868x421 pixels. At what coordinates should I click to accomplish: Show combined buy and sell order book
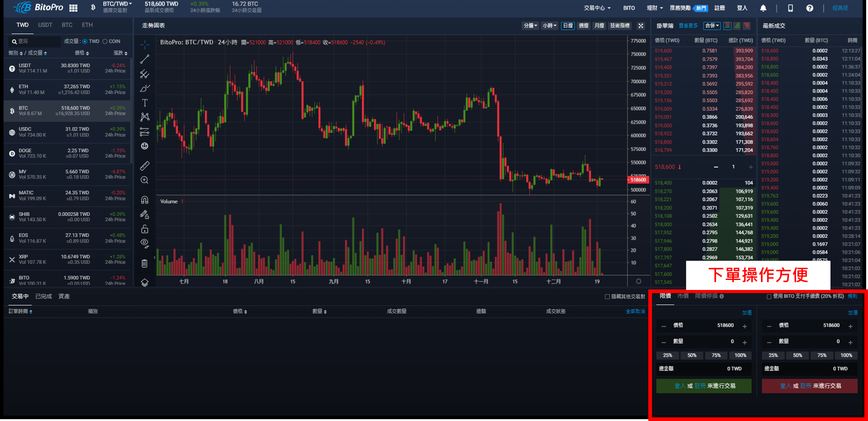pyautogui.click(x=727, y=26)
